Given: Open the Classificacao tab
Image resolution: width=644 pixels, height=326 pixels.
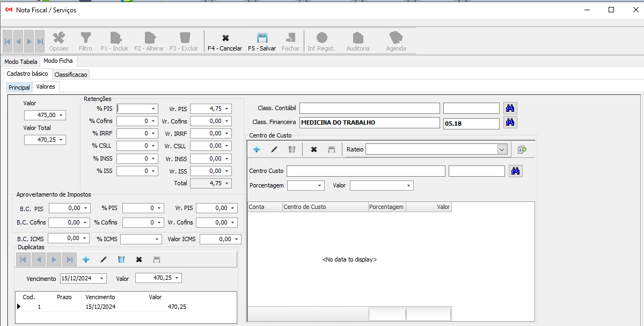Looking at the screenshot, I should (71, 75).
